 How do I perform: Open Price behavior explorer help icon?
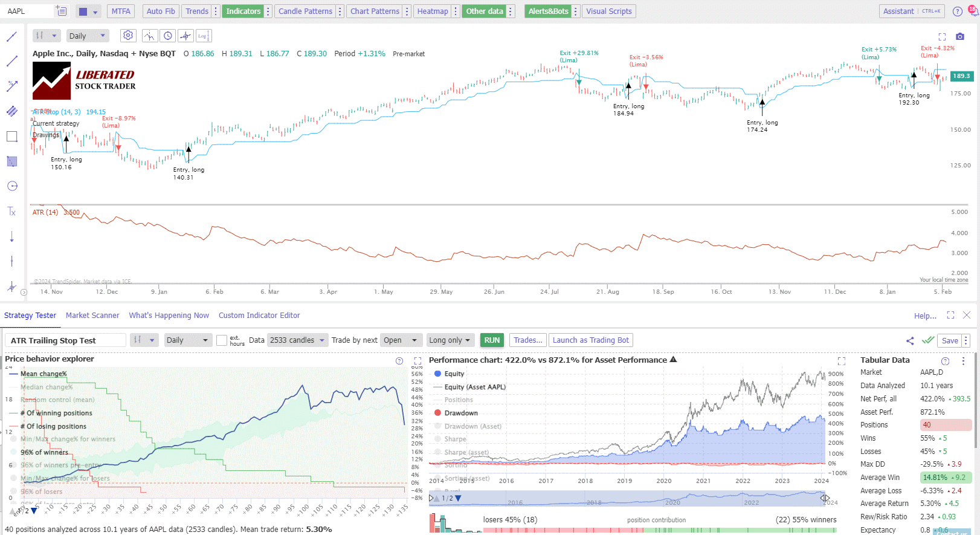399,361
